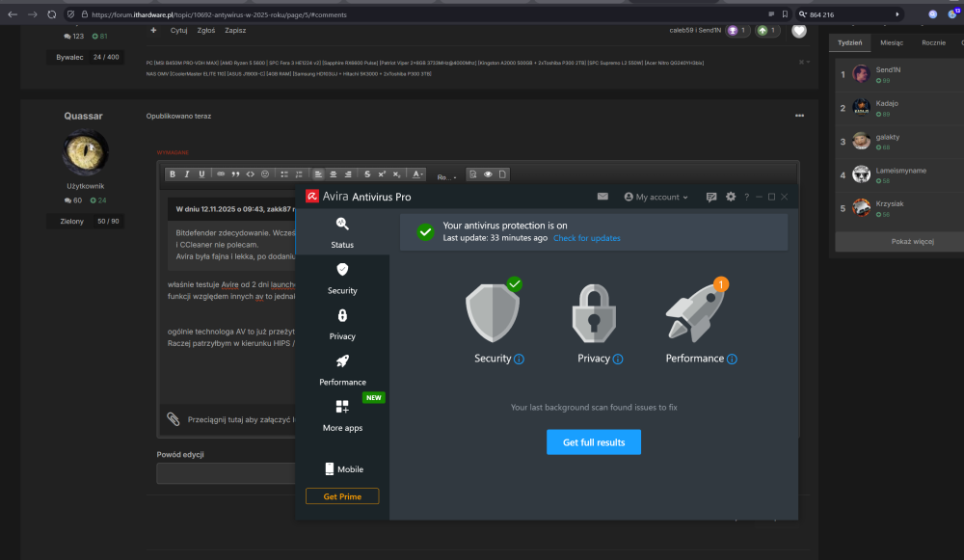The height and width of the screenshot is (560, 964).
Task: Open the Avira help question mark
Action: [746, 197]
